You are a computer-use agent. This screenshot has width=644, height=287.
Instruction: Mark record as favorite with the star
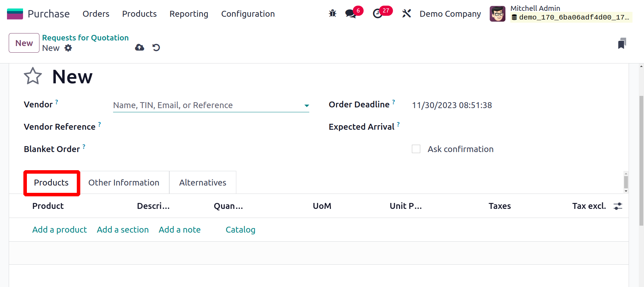click(33, 76)
